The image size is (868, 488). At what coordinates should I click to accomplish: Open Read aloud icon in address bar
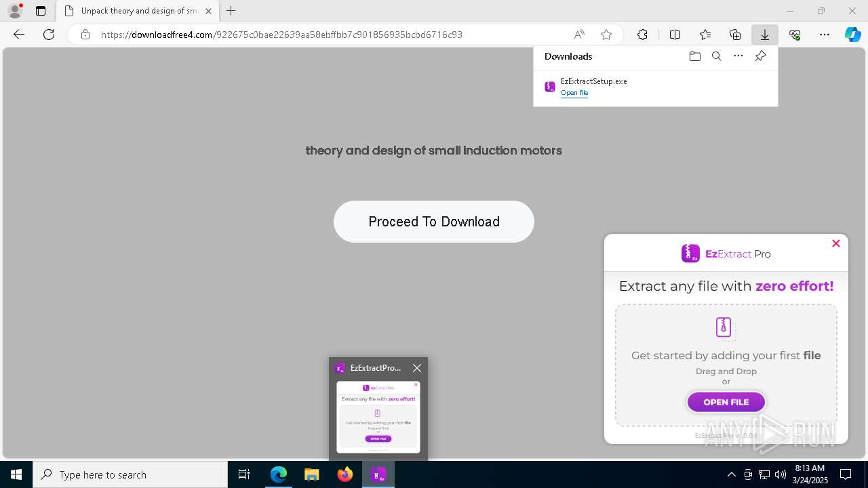(x=579, y=35)
